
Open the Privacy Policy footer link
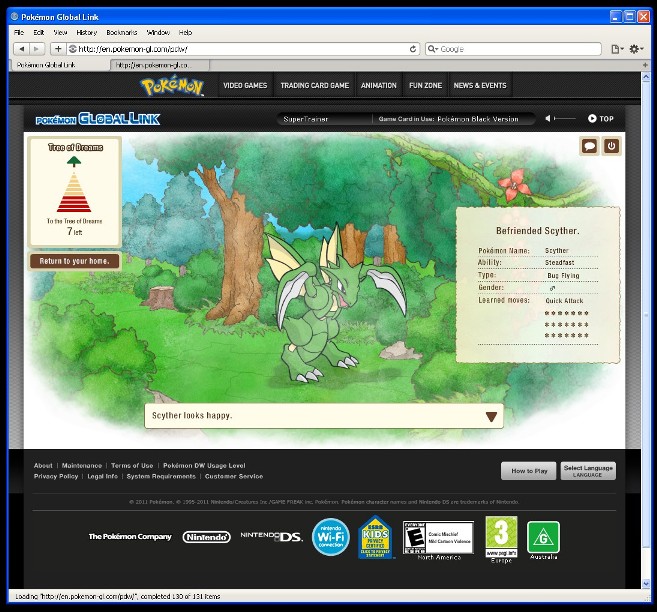click(56, 476)
